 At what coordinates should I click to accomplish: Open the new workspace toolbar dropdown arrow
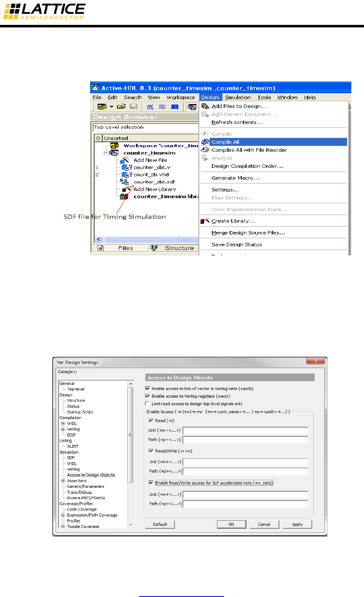tap(112, 107)
